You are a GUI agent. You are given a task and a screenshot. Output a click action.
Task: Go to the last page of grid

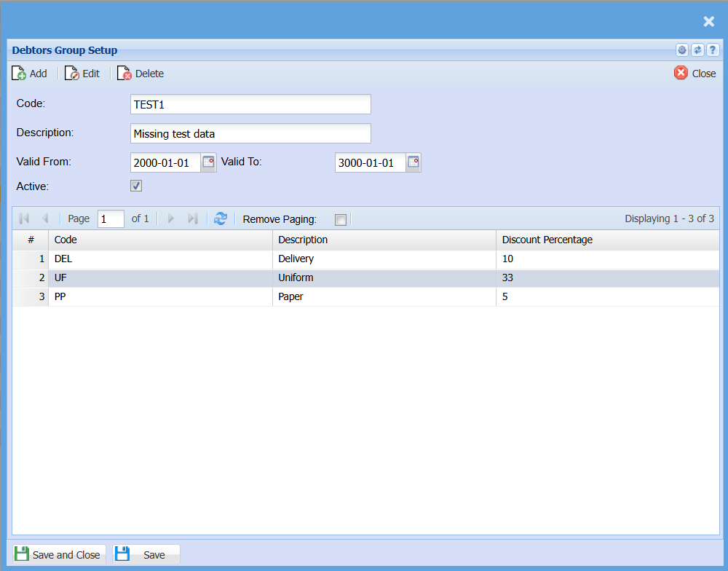192,218
